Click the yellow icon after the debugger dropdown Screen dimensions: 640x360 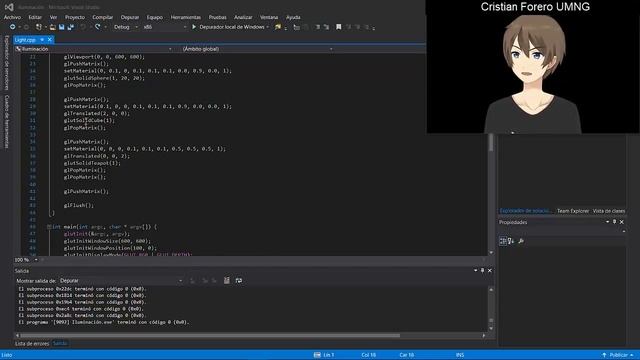point(278,27)
